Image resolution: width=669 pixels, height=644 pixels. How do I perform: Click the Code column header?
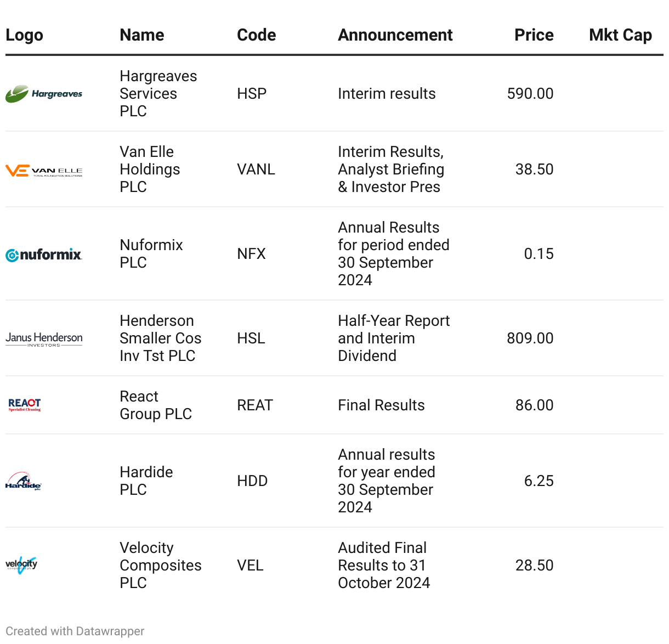click(x=256, y=35)
